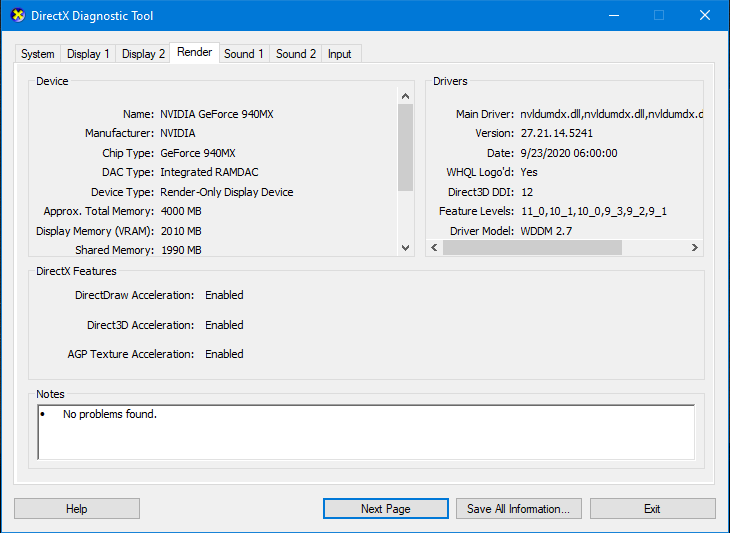Click the Help button

click(77, 508)
